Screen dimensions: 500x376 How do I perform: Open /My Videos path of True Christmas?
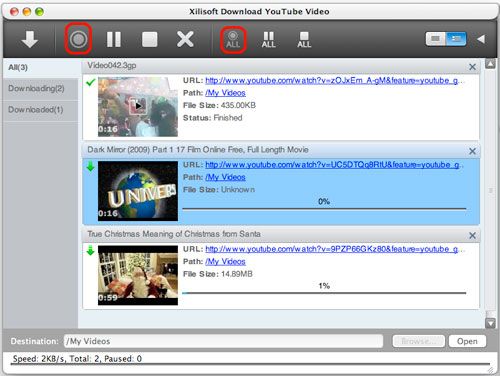point(225,262)
